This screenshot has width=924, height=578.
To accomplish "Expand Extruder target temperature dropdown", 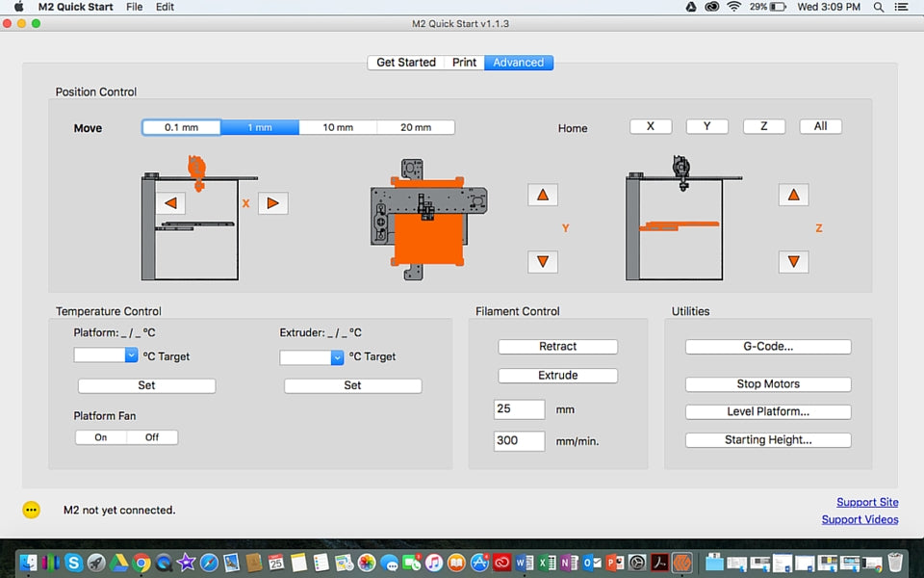I will (x=337, y=357).
